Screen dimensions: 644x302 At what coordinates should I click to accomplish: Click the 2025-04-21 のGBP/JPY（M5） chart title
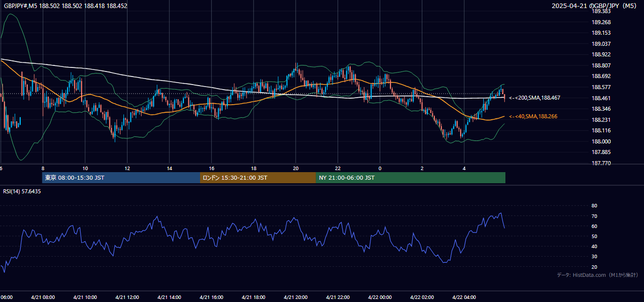[595, 6]
